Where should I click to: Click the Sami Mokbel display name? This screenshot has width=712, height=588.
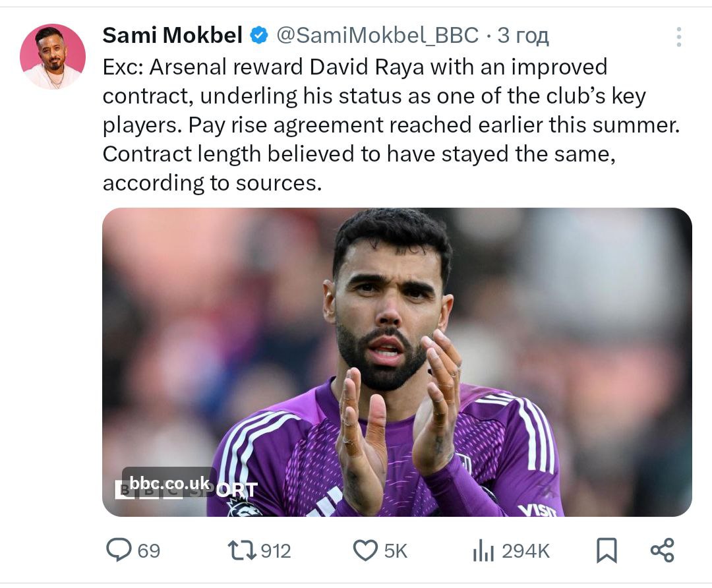coord(172,36)
